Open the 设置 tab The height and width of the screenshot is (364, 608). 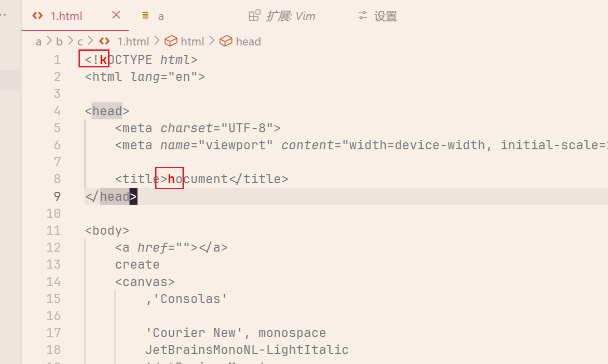385,16
